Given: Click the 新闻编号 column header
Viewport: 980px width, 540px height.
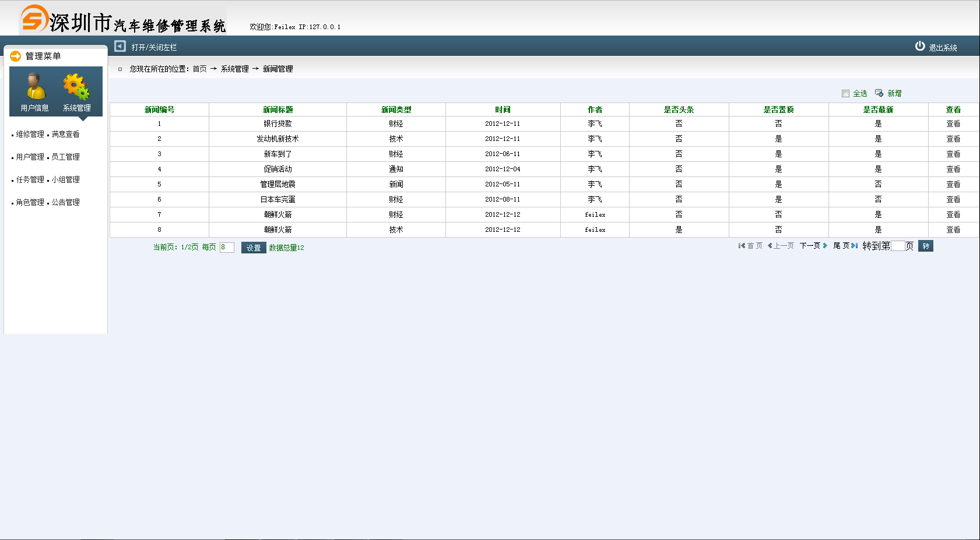Looking at the screenshot, I should pyautogui.click(x=159, y=110).
